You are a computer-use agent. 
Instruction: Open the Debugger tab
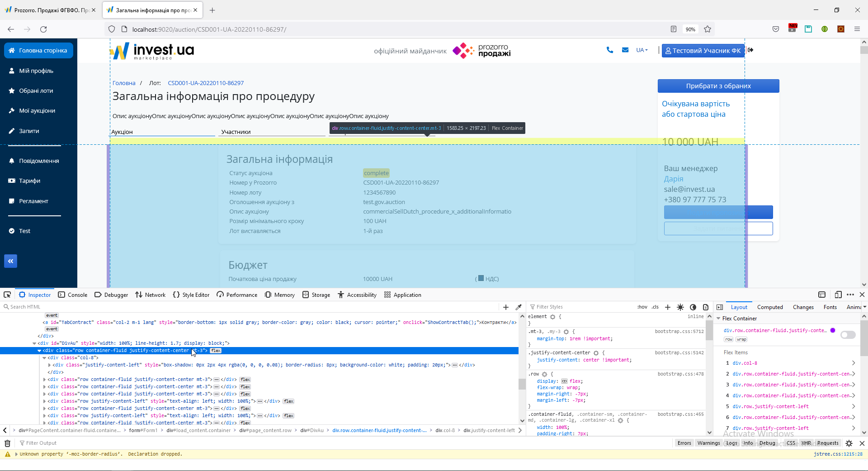click(111, 295)
